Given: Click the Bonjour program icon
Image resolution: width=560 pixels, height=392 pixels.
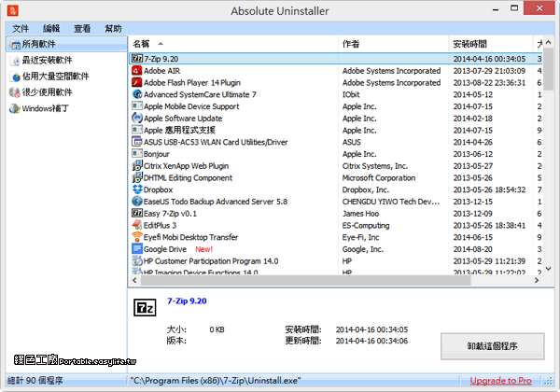Looking at the screenshot, I should [137, 153].
